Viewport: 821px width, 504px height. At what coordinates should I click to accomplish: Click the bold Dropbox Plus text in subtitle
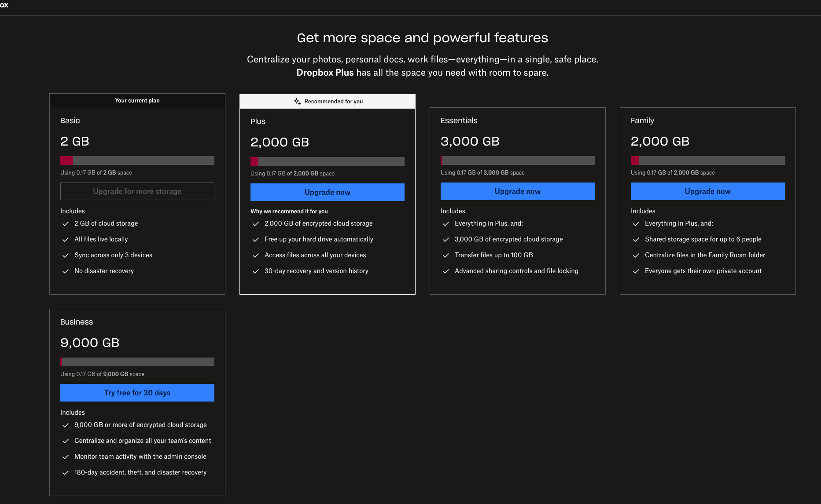click(325, 73)
